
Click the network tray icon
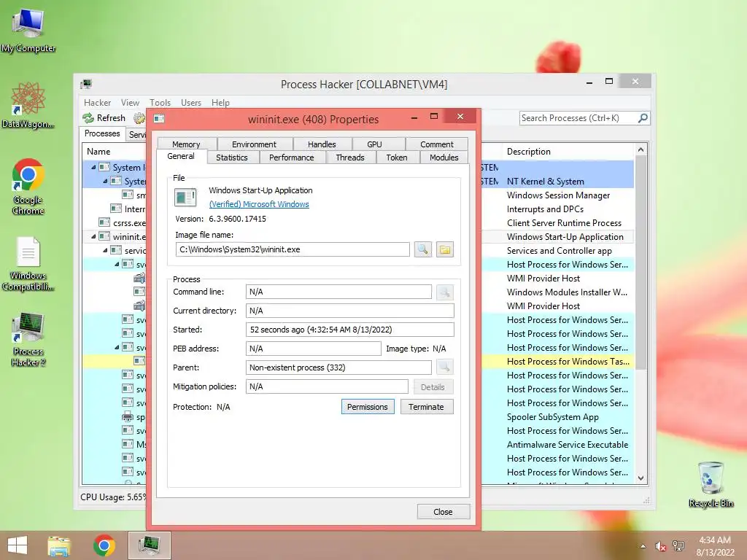coord(678,546)
